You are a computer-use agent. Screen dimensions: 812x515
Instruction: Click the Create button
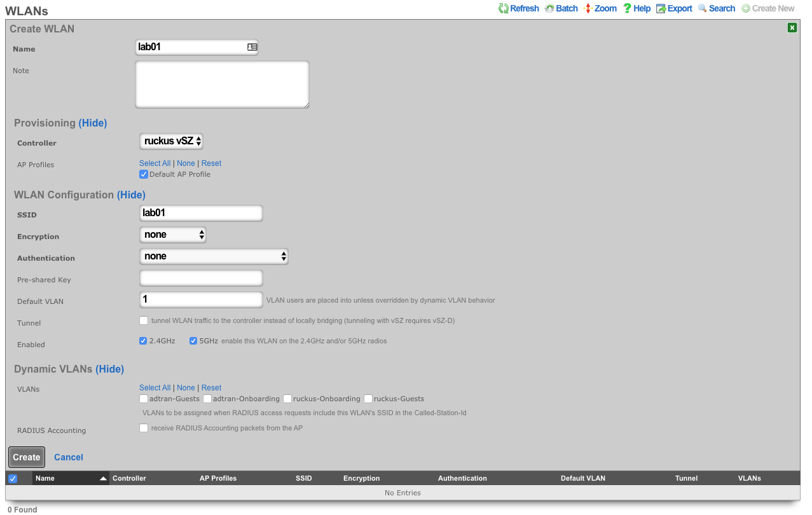[x=27, y=457]
